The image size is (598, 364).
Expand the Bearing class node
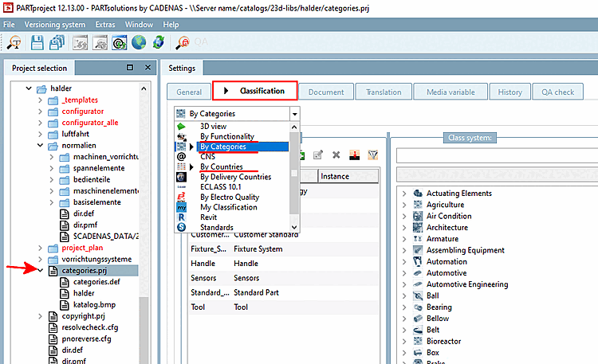404,307
